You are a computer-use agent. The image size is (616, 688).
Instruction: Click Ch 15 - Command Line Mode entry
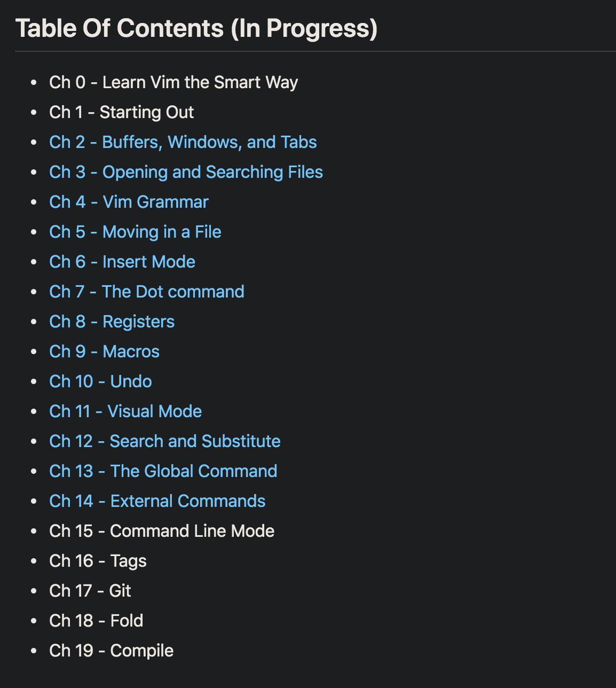coord(162,531)
